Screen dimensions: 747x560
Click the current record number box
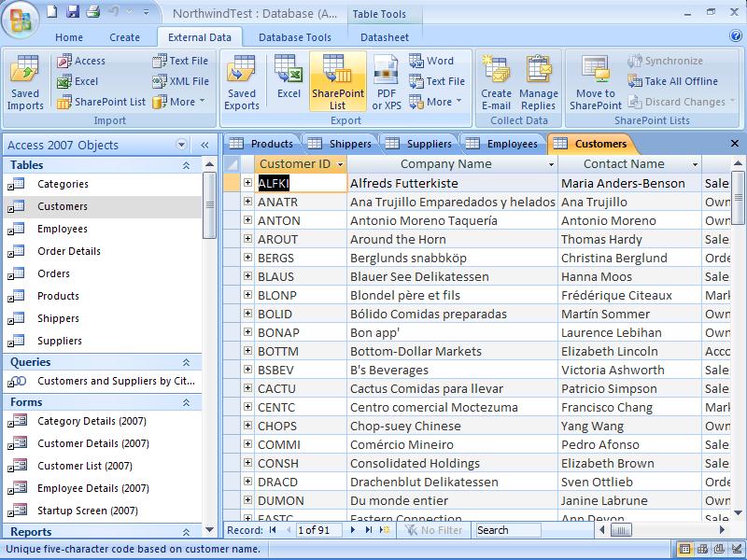click(x=318, y=530)
